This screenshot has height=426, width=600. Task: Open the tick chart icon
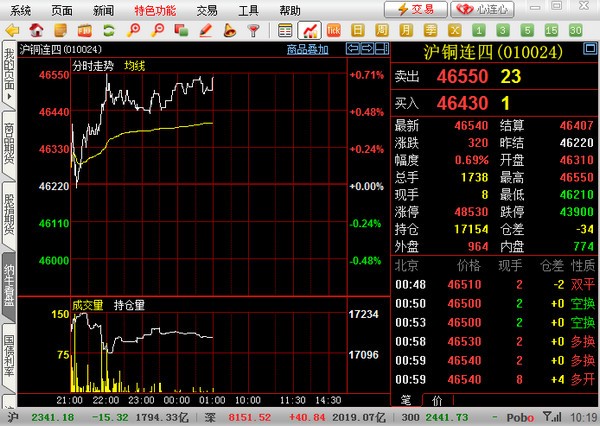point(334,30)
